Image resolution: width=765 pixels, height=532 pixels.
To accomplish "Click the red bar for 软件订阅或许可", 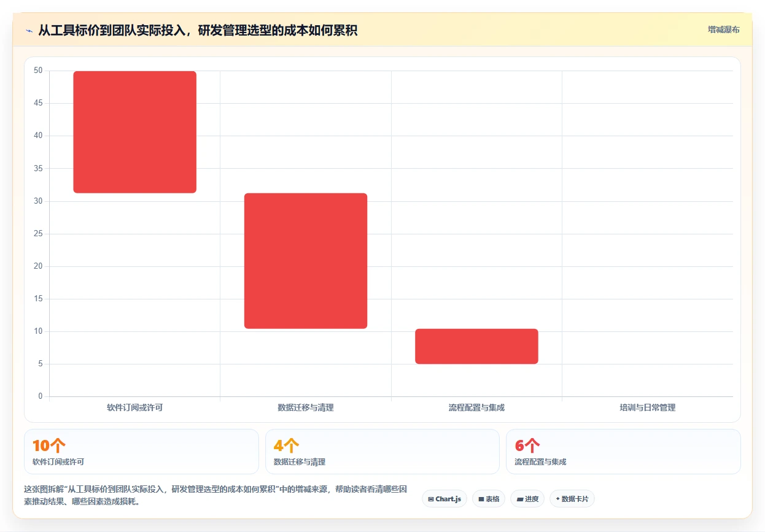I will (x=134, y=132).
